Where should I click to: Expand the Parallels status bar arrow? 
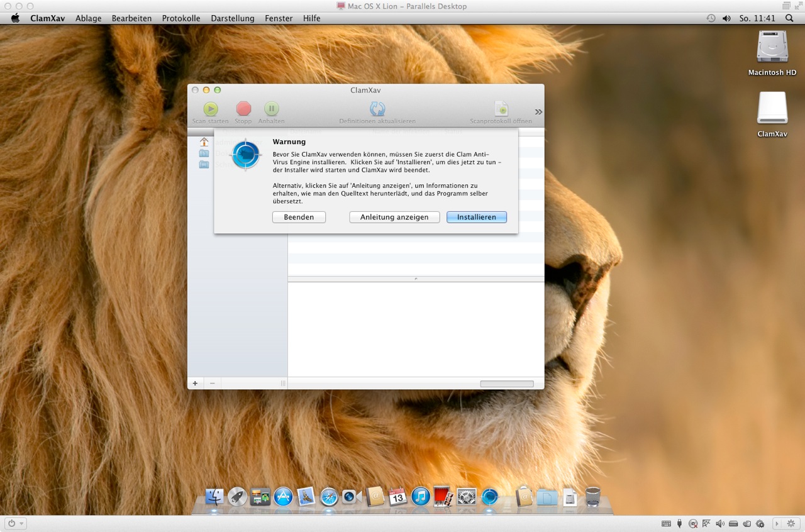pos(777,523)
